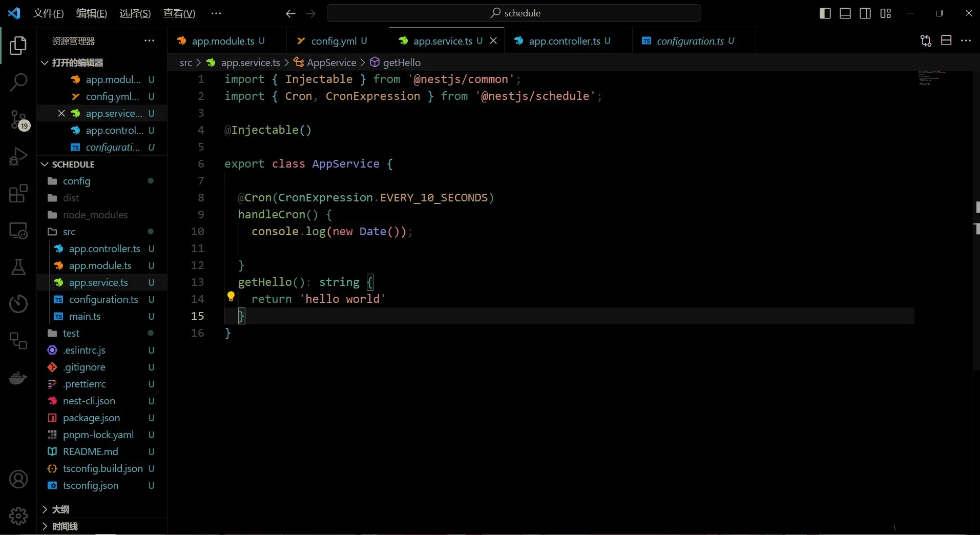Open the Testing flask icon
The height and width of the screenshot is (535, 980).
(x=18, y=267)
